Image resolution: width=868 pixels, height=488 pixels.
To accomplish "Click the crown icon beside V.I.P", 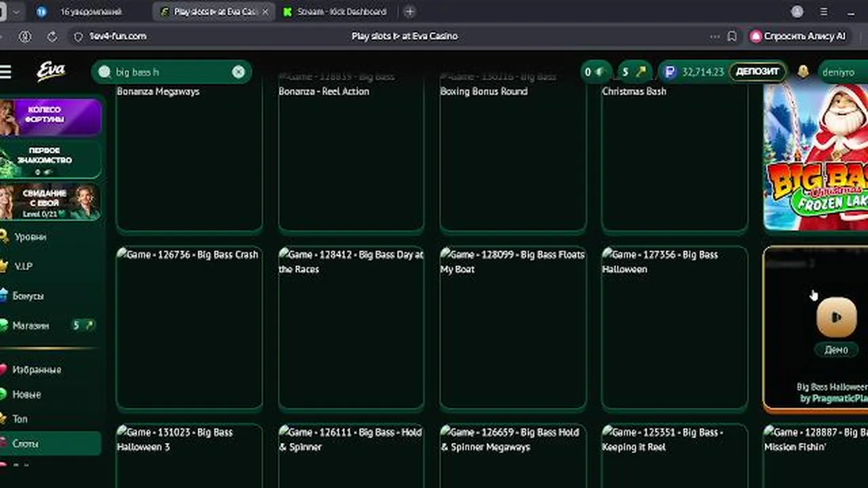I will (3, 266).
